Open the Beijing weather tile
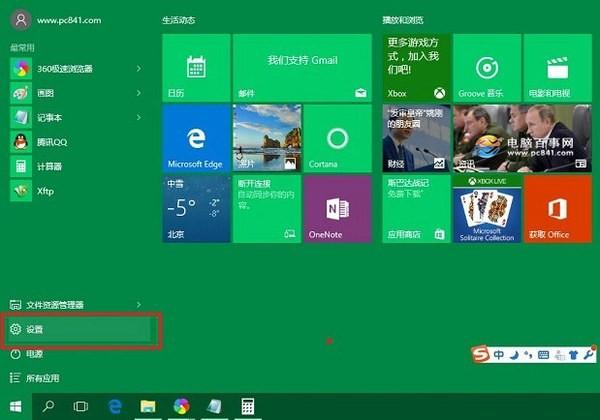 [196, 208]
